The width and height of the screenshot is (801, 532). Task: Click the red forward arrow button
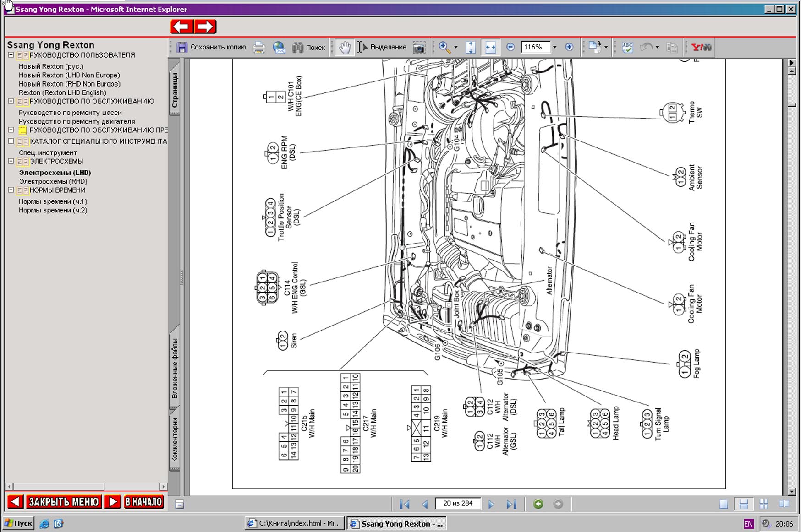(x=205, y=27)
